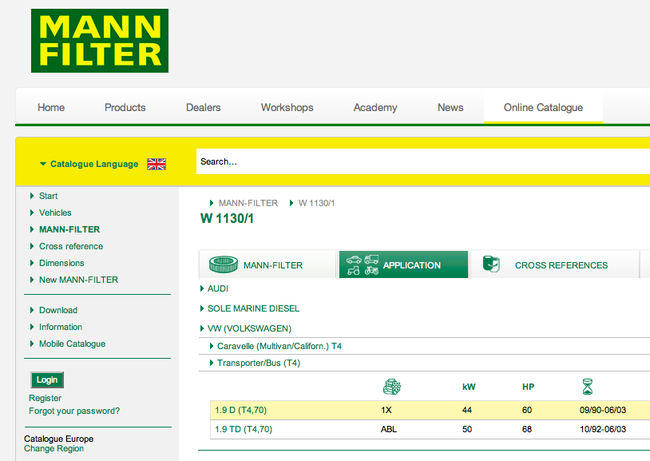This screenshot has width=650, height=461.
Task: Open the Dealers menu item
Action: [x=204, y=107]
